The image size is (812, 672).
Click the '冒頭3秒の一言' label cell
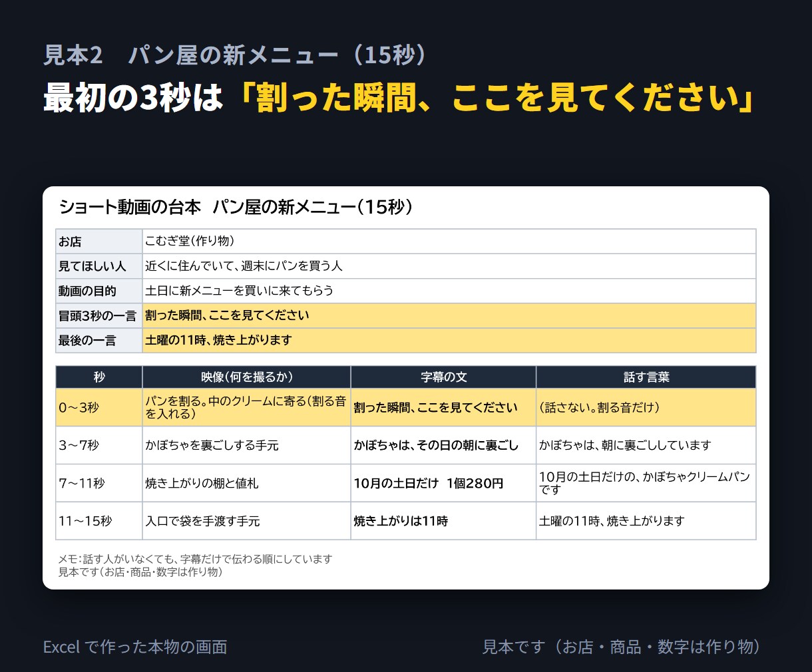pyautogui.click(x=99, y=315)
